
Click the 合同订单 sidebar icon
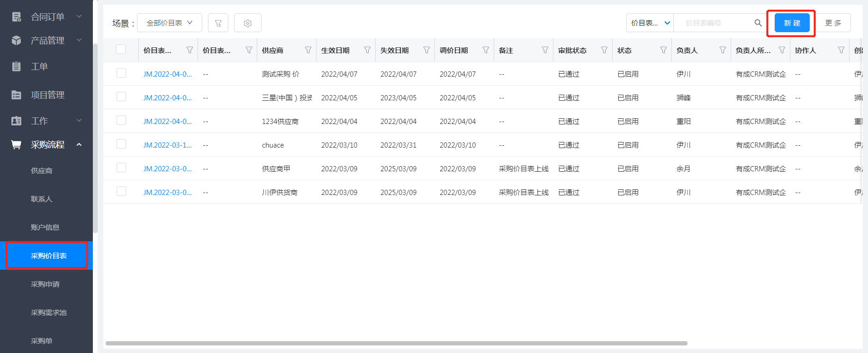(17, 17)
